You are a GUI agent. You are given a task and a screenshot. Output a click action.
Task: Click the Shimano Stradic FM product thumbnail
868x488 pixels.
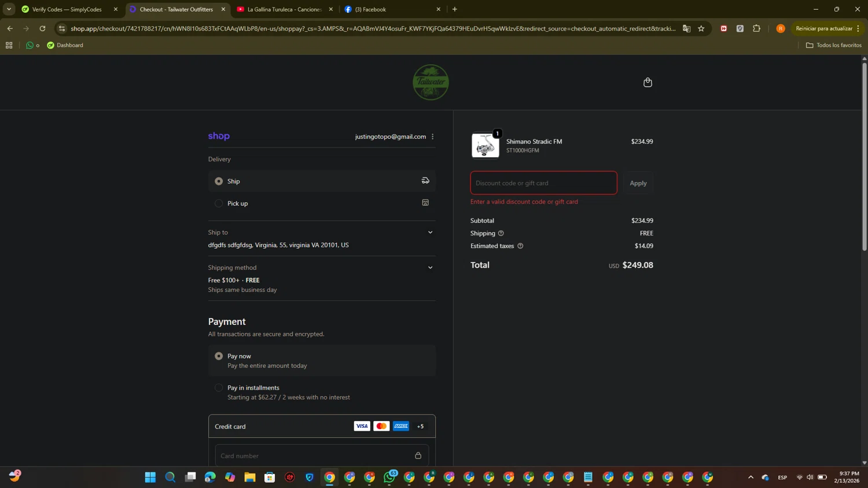pyautogui.click(x=485, y=145)
